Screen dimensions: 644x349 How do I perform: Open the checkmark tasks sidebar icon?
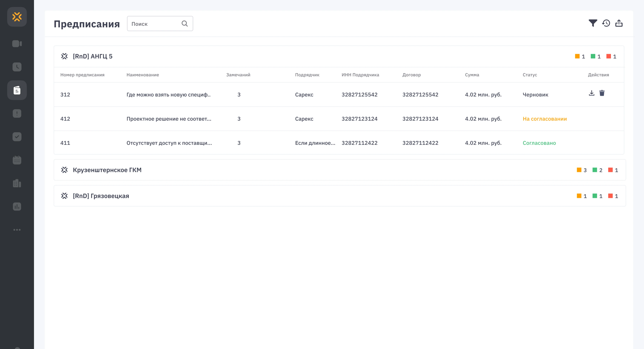click(x=17, y=137)
